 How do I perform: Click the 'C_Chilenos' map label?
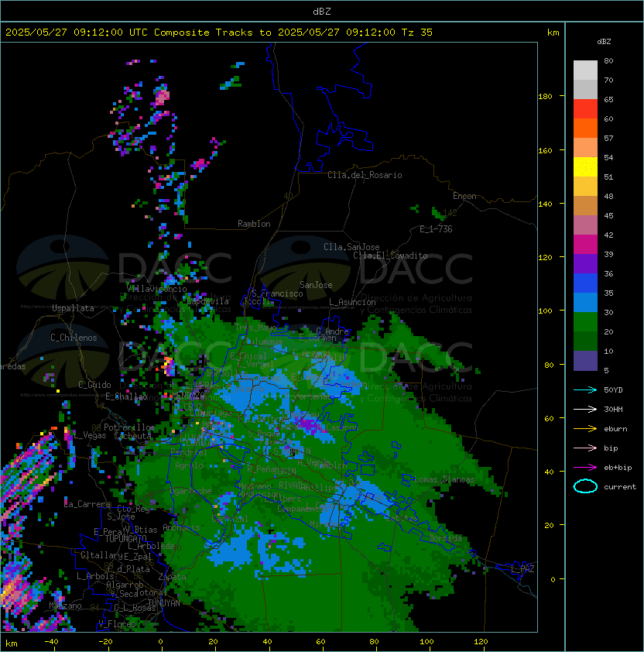74,338
